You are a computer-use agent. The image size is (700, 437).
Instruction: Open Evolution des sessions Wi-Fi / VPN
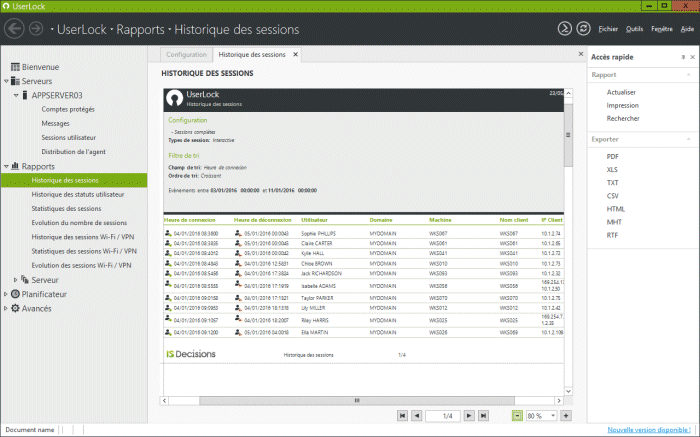point(81,266)
